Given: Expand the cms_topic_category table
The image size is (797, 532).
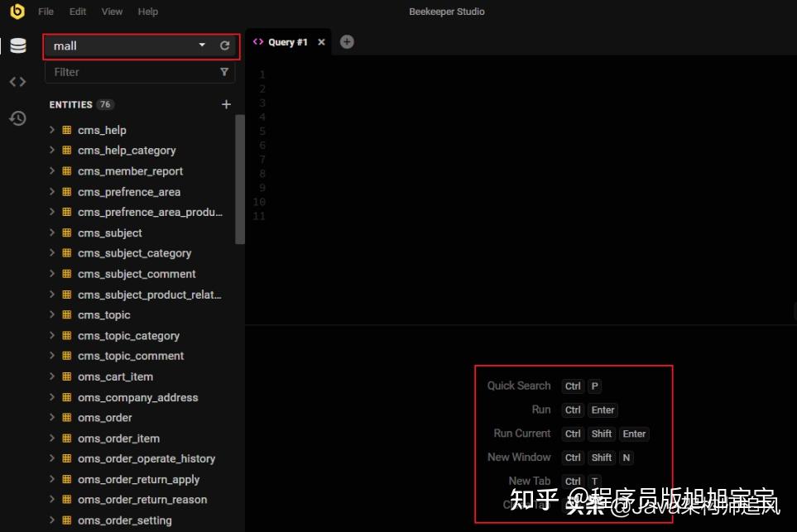Looking at the screenshot, I should pos(52,335).
